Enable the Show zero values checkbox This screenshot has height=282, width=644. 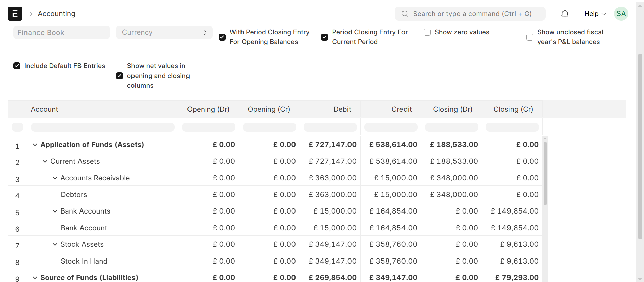click(x=427, y=32)
